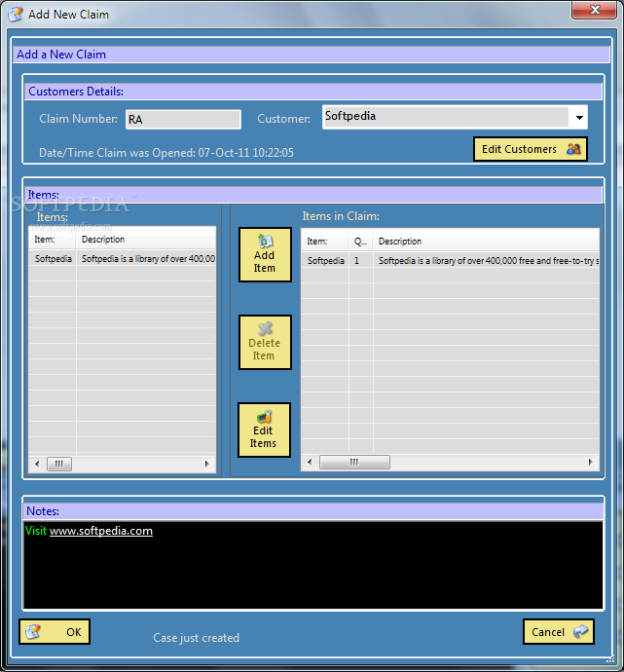The width and height of the screenshot is (624, 672).
Task: Cancel the new claim dialog
Action: 559,632
